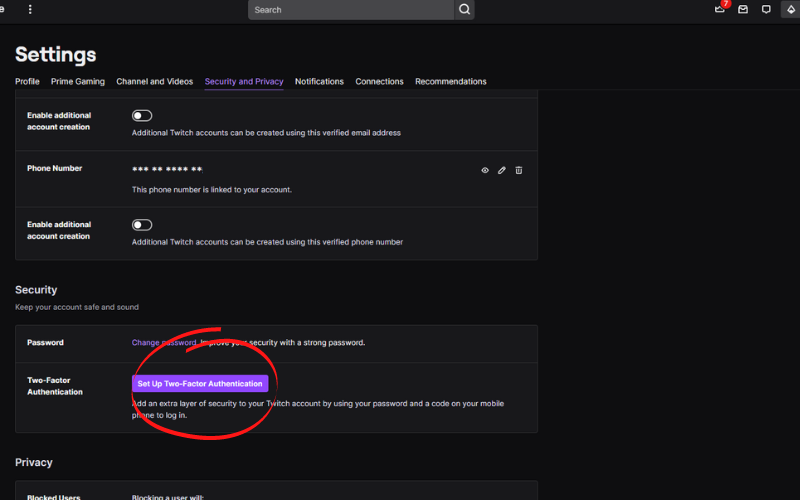Click the Get Bits diamond icon
Screen dimensions: 800x500
790,9
